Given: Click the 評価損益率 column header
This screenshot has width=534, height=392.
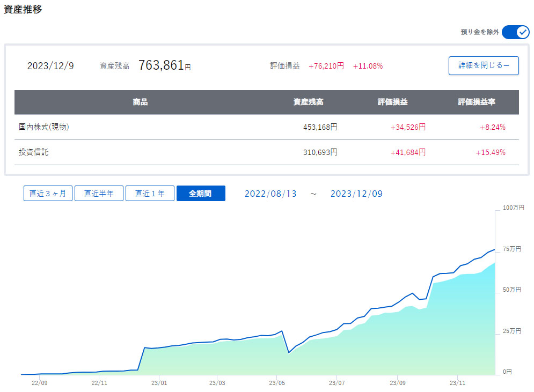Looking at the screenshot, I should pyautogui.click(x=477, y=102).
